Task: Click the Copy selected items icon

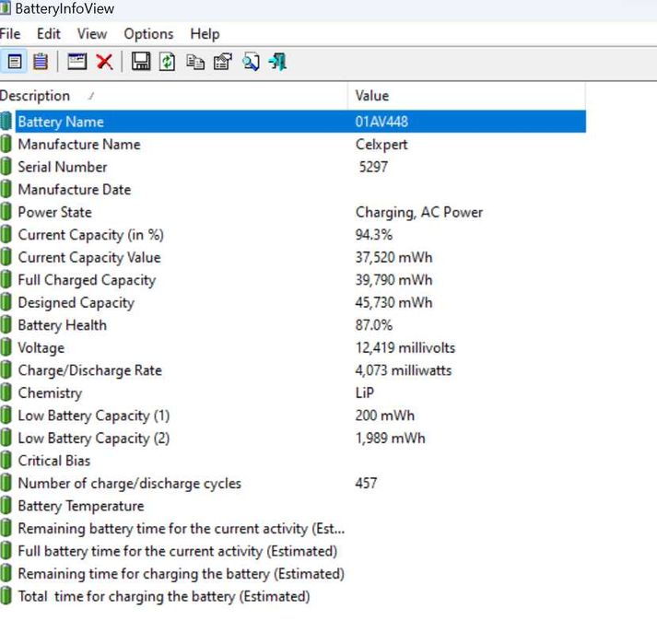Action: tap(195, 62)
